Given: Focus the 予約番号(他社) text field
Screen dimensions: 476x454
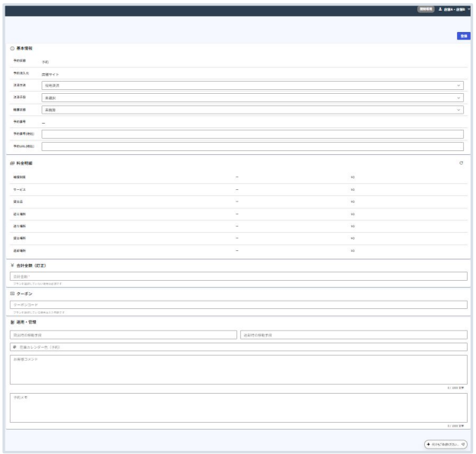Looking at the screenshot, I should point(252,134).
